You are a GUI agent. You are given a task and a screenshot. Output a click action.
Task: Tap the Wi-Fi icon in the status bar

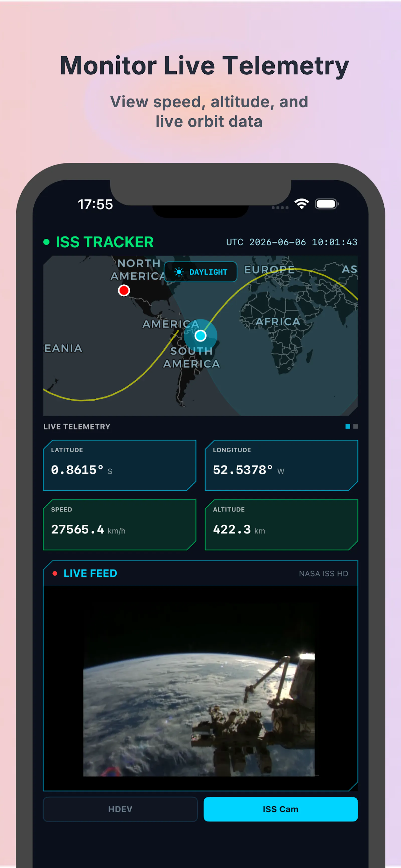pos(302,204)
